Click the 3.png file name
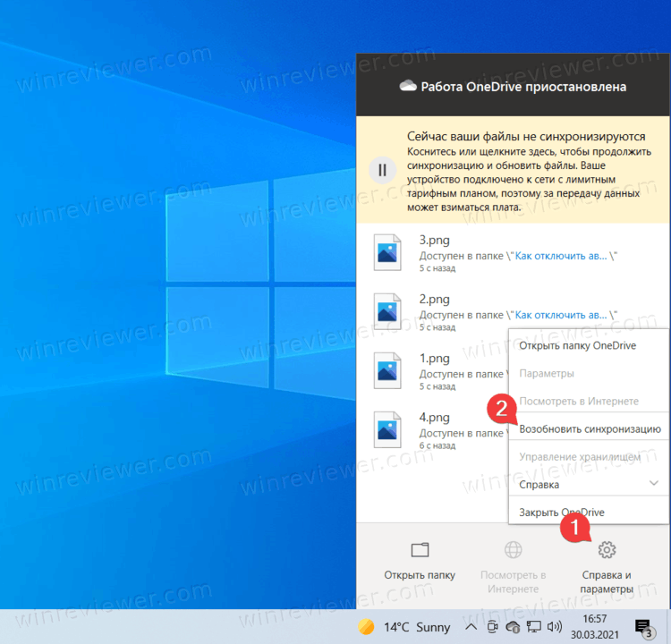 click(434, 240)
